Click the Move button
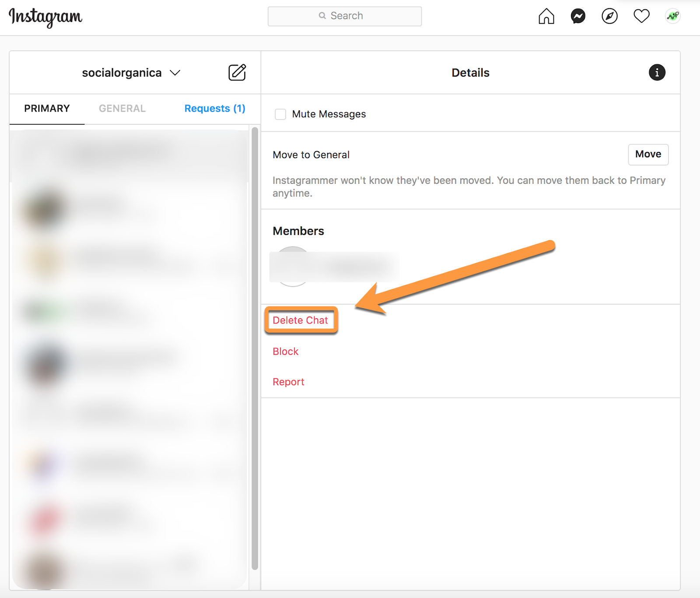The image size is (700, 598). tap(648, 155)
